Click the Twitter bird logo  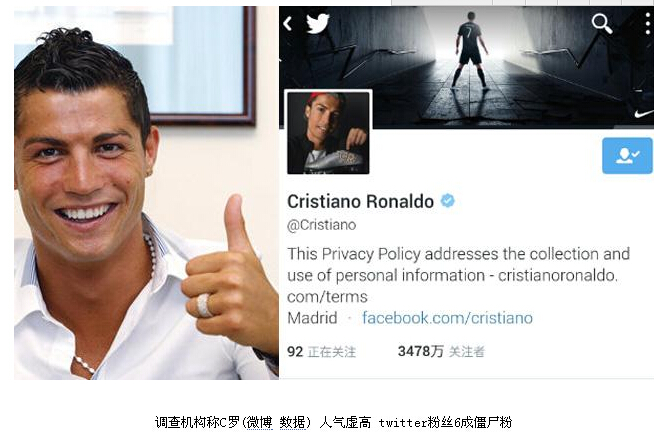[317, 23]
